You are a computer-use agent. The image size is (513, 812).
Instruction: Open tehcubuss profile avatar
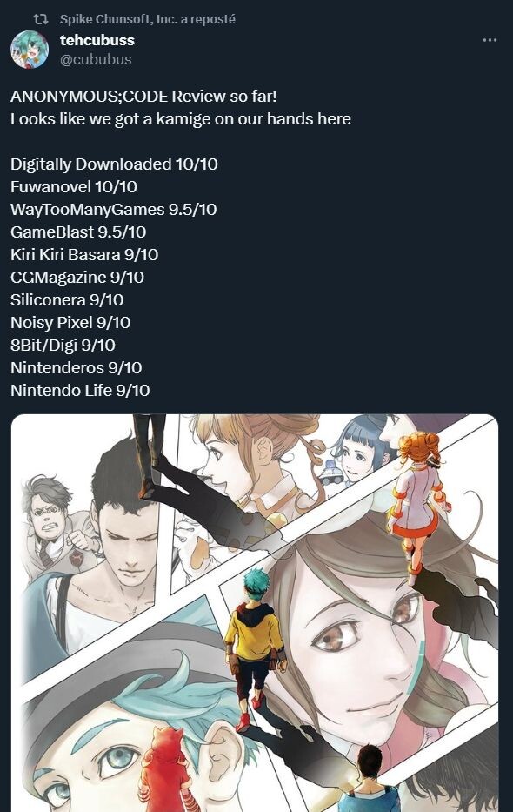[x=30, y=50]
